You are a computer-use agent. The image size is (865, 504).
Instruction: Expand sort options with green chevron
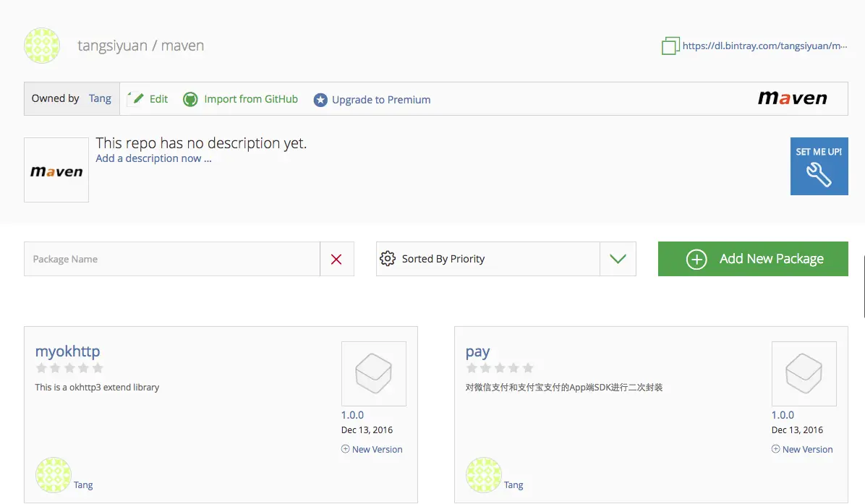click(618, 259)
